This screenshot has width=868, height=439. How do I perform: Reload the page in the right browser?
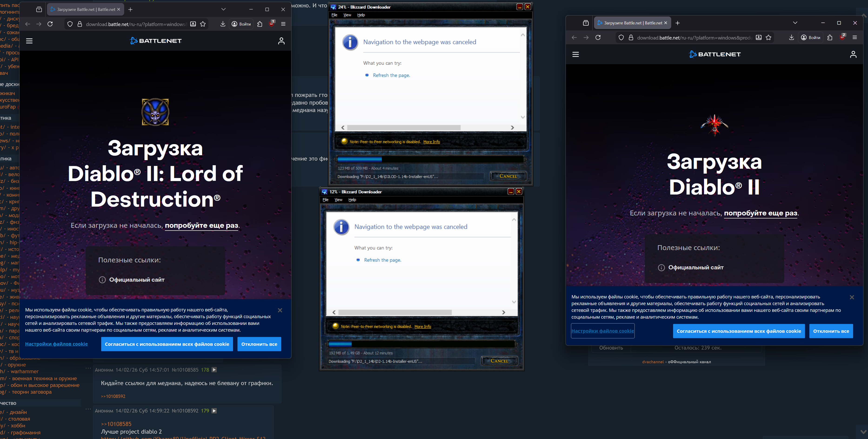[x=598, y=37]
